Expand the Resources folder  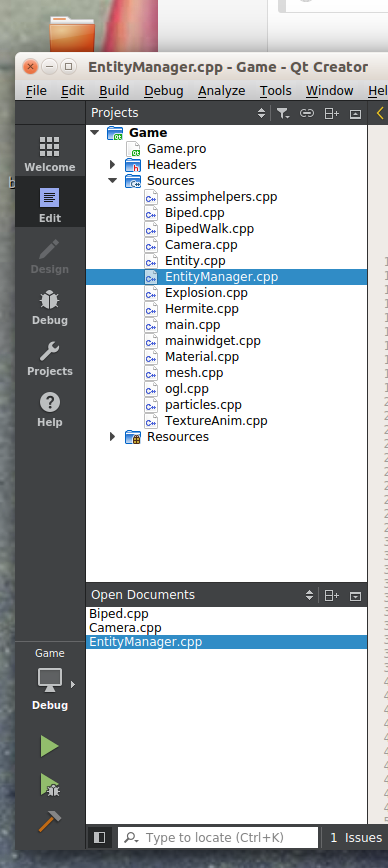[112, 437]
